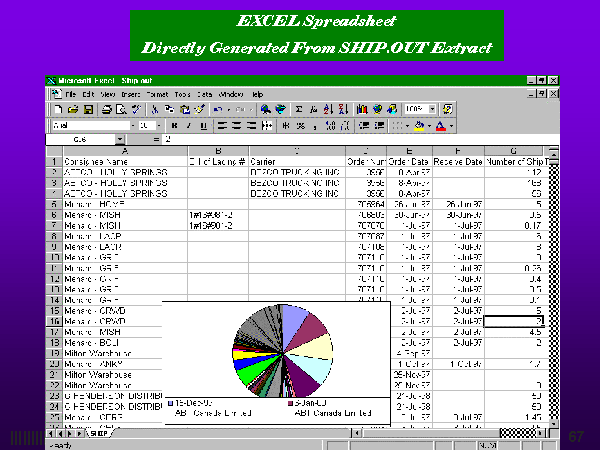Toggle Underline formatting
This screenshot has width=600, height=450.
[200, 125]
